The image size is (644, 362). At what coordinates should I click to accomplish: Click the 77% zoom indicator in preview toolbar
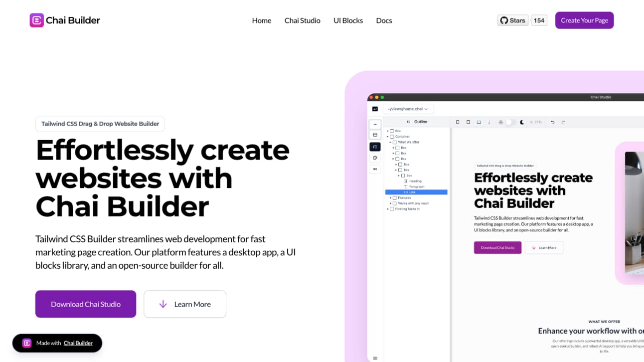536,122
